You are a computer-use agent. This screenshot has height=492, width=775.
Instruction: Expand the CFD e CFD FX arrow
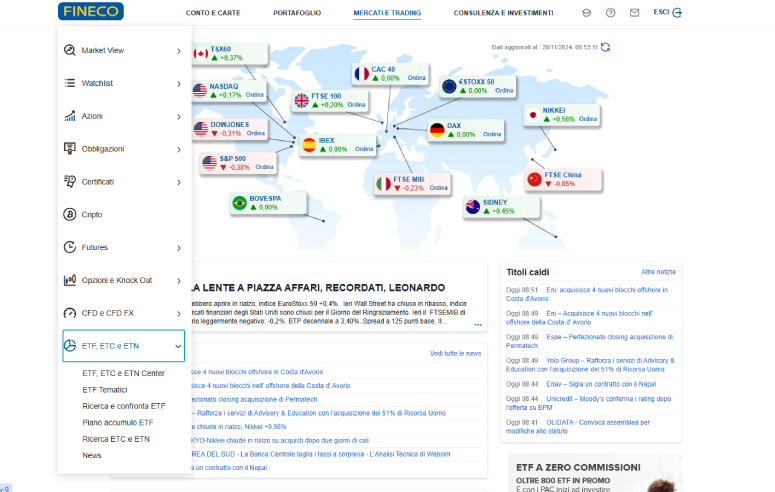(179, 313)
